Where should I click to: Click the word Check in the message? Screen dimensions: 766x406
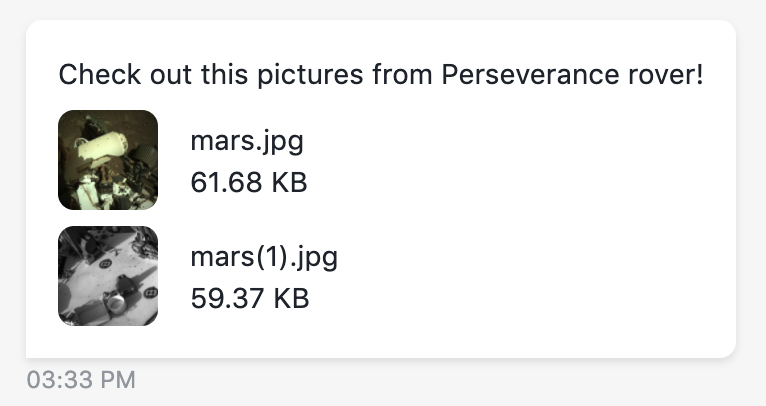coord(100,75)
